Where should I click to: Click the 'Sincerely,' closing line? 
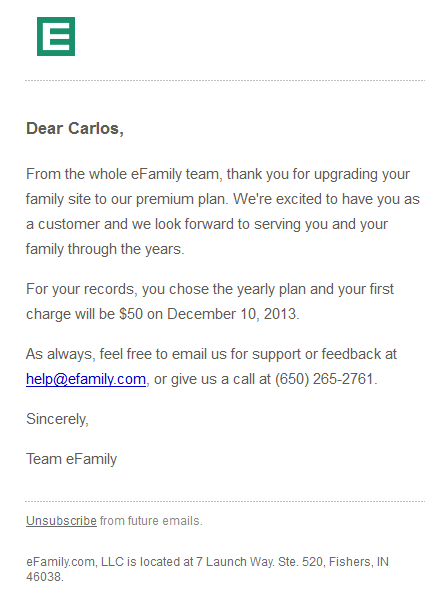click(57, 419)
